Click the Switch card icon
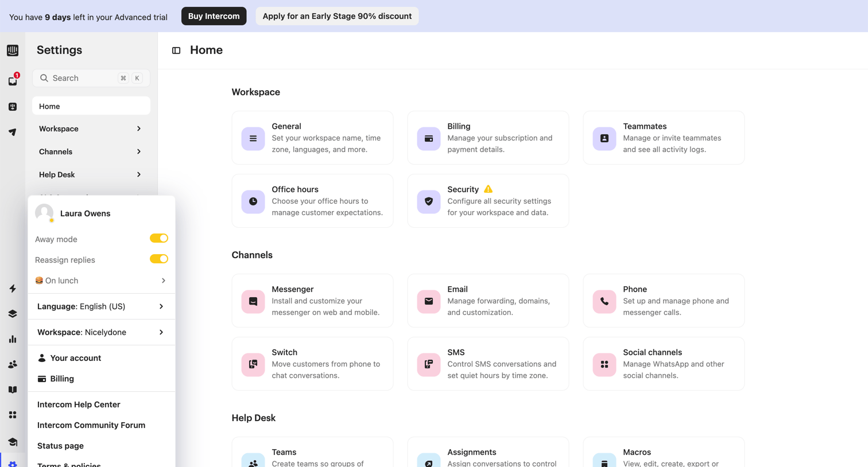The height and width of the screenshot is (467, 868). click(253, 364)
